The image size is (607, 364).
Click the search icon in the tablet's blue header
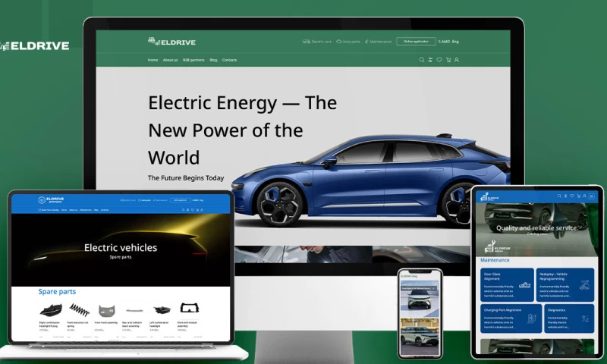[x=558, y=196]
